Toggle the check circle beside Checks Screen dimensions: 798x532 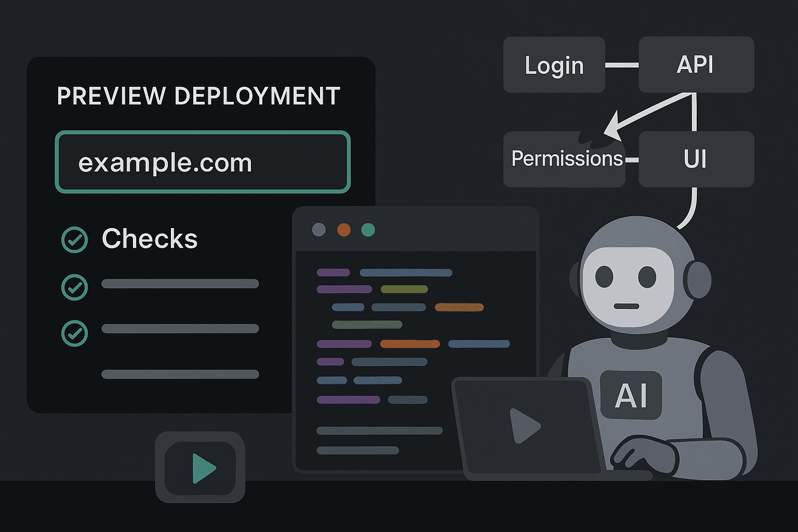74,240
